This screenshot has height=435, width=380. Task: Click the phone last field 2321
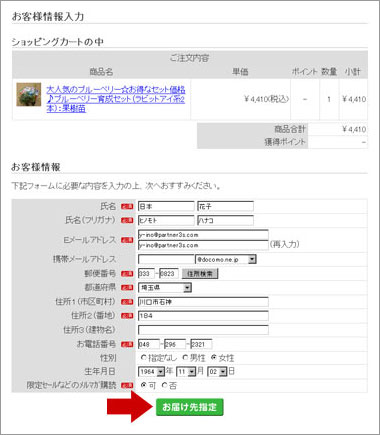[201, 344]
